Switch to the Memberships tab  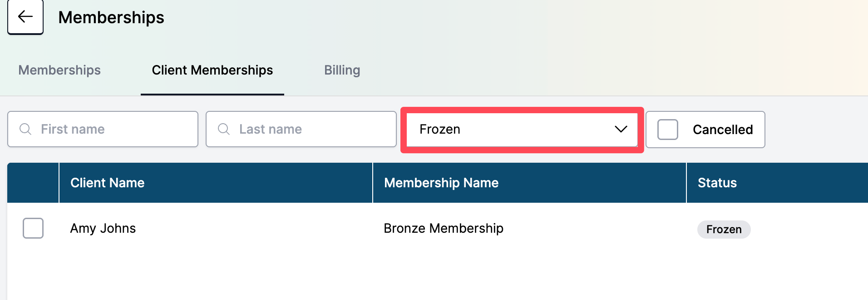click(x=59, y=70)
